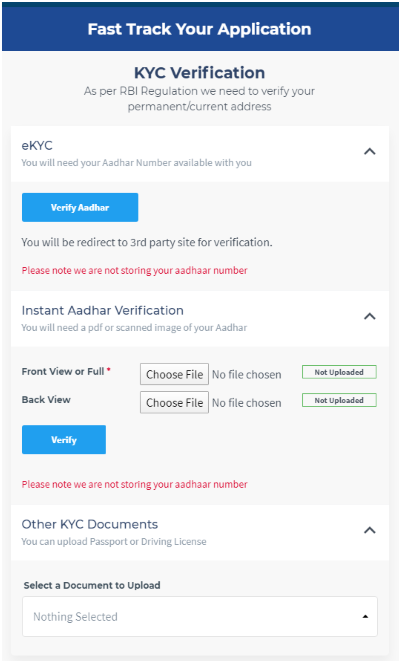Click Not Uploaded badge for Back View
Screen dimensions: 399x661
click(339, 400)
